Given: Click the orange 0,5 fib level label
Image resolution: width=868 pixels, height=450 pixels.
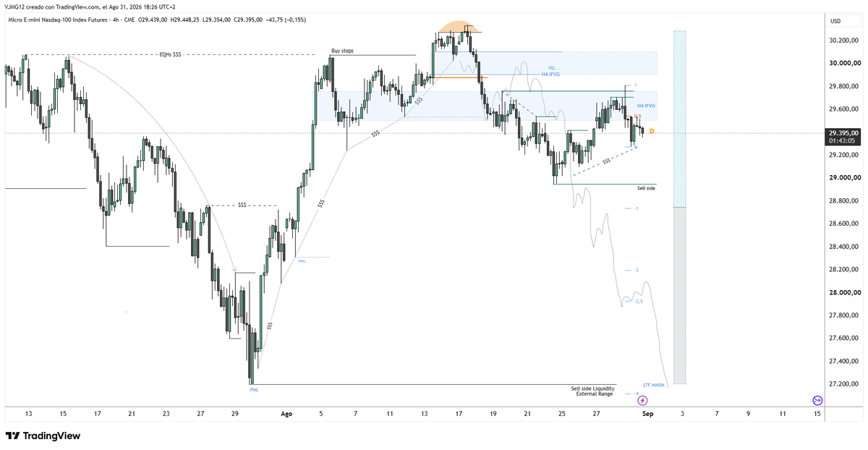Looking at the screenshot, I should 637,116.
